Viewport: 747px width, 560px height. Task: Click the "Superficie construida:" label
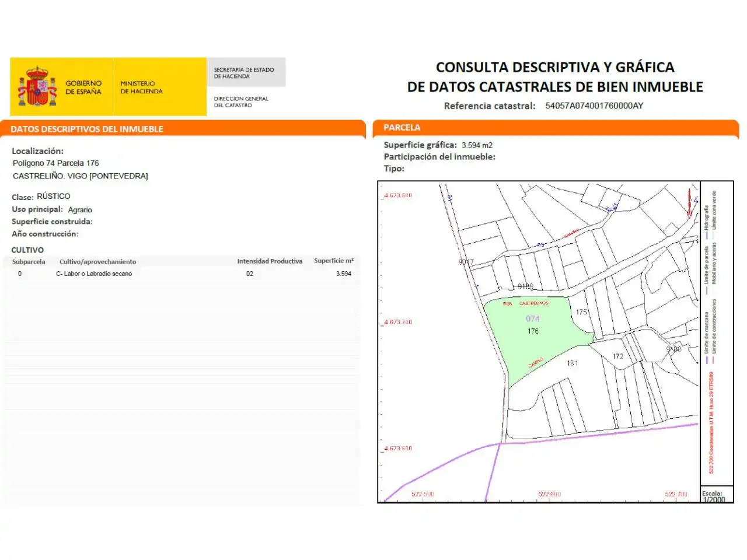(x=52, y=222)
